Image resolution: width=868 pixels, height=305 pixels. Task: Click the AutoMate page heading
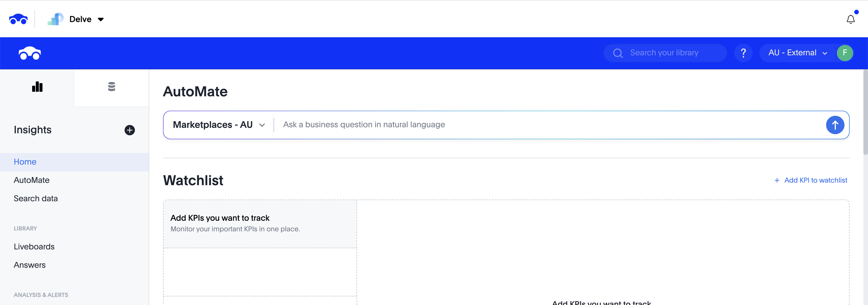tap(195, 91)
